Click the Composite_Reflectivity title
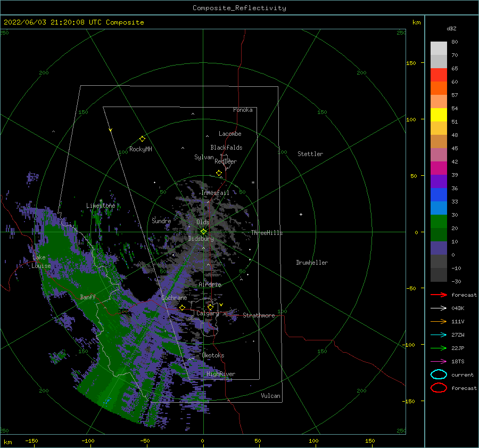 pyautogui.click(x=240, y=8)
